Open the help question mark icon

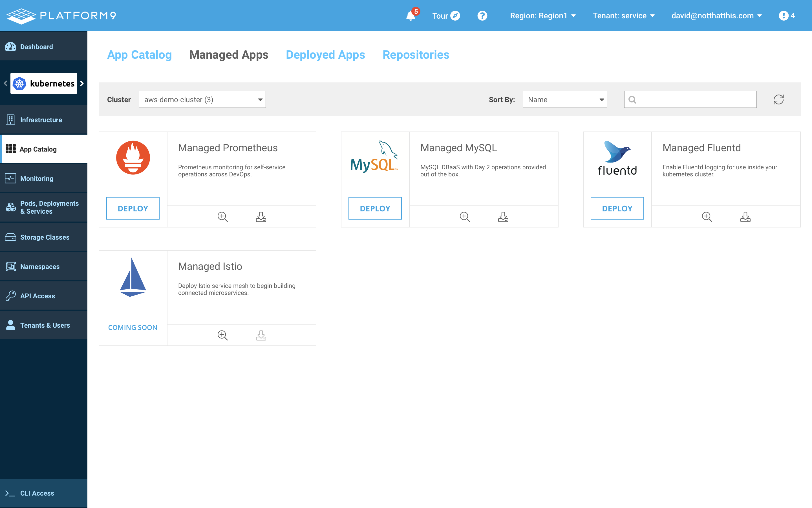(x=482, y=16)
